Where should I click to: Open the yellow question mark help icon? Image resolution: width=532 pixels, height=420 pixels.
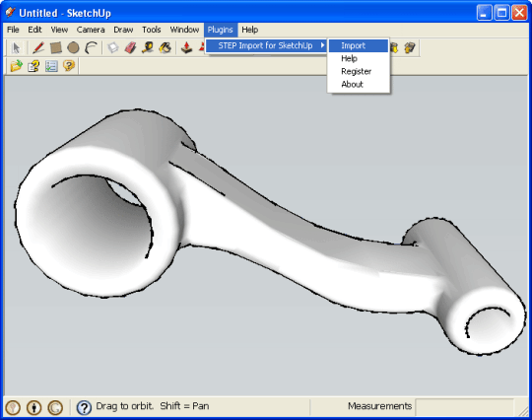pos(69,65)
